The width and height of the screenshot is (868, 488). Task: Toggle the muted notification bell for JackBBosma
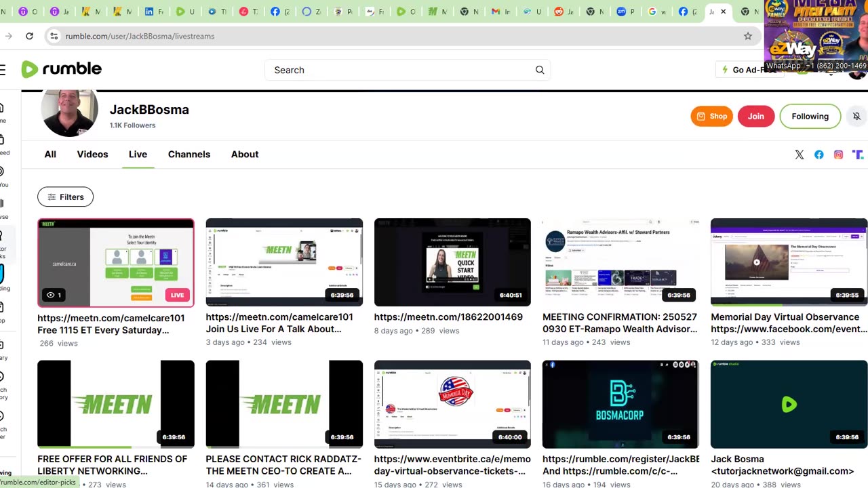856,117
